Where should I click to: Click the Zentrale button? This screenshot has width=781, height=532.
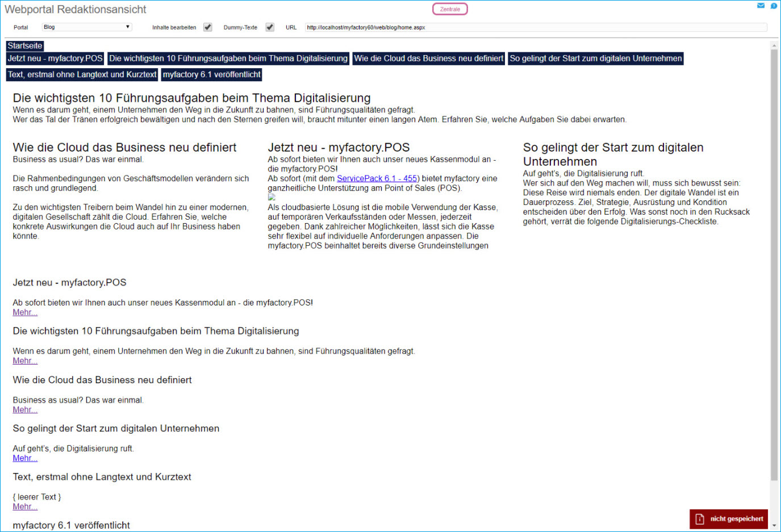click(450, 9)
